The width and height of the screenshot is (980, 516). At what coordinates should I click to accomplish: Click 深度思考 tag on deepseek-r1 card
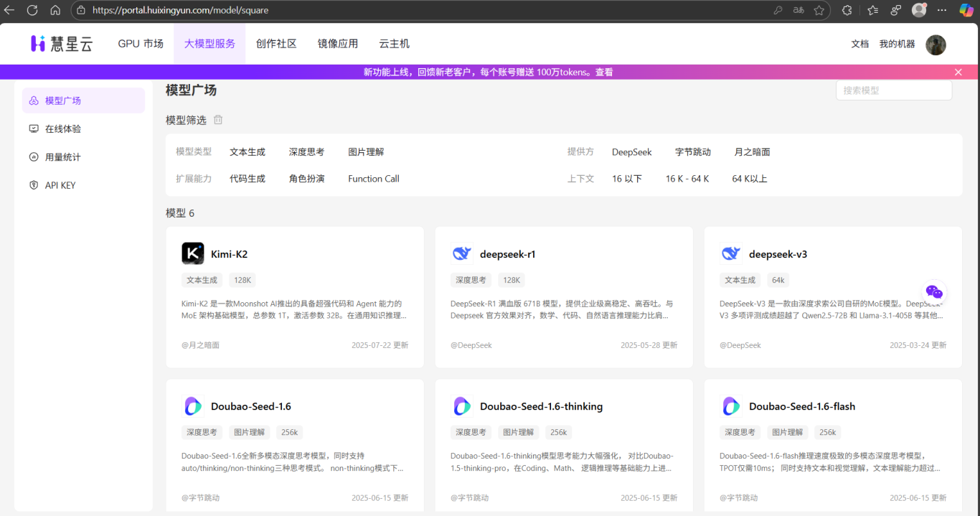[x=471, y=280]
